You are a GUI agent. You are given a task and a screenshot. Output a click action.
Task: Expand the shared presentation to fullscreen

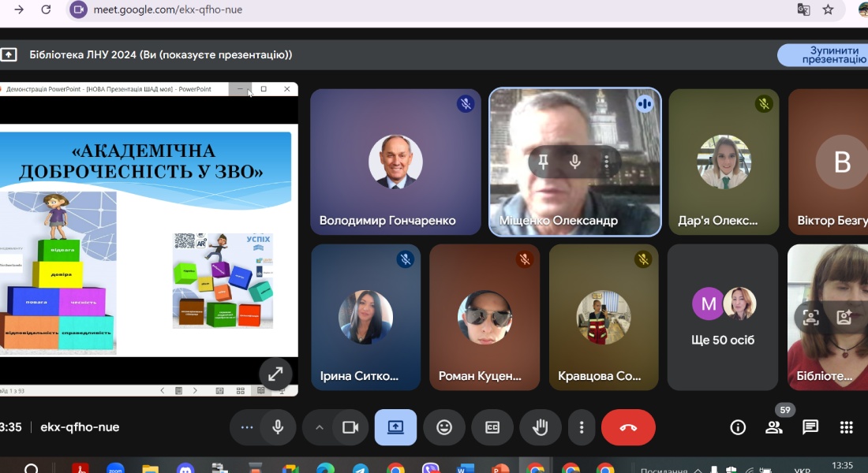[275, 374]
